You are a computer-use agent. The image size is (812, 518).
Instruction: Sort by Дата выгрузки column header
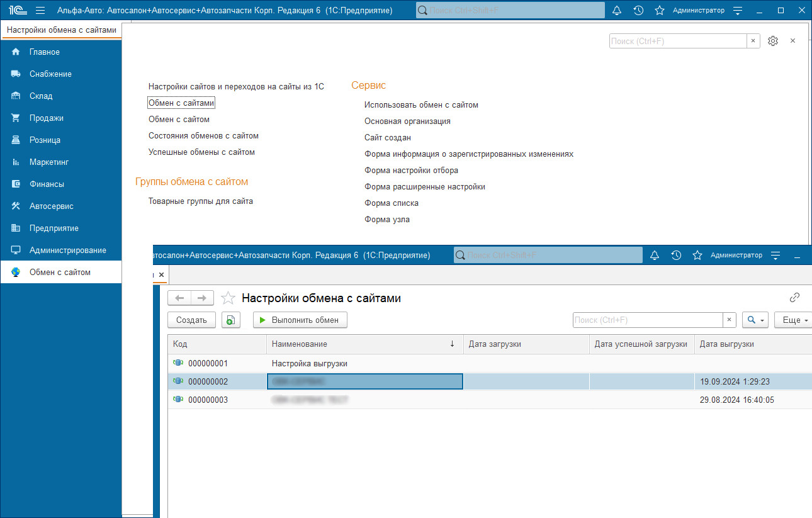[x=753, y=344]
